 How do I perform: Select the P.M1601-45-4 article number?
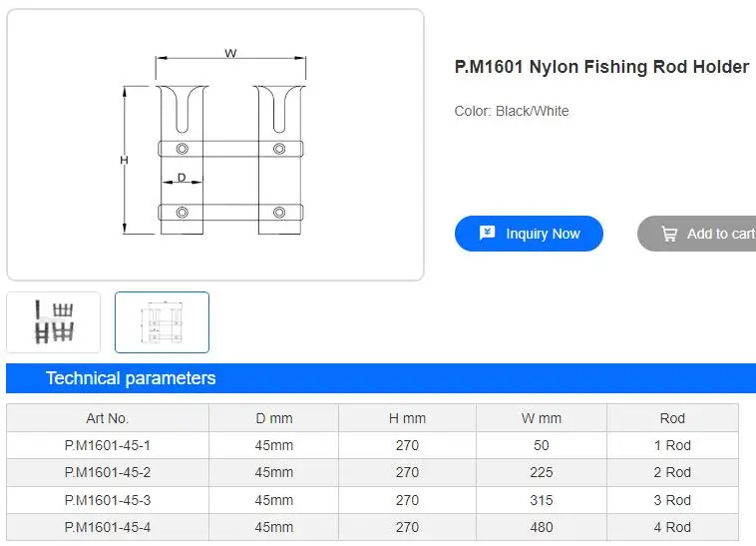[x=108, y=527]
